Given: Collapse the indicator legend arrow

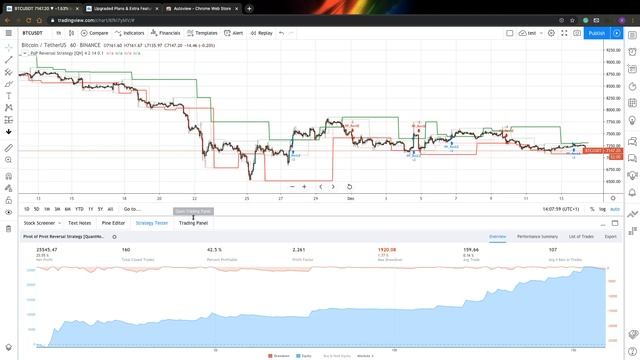Looking at the screenshot, I should [25, 53].
